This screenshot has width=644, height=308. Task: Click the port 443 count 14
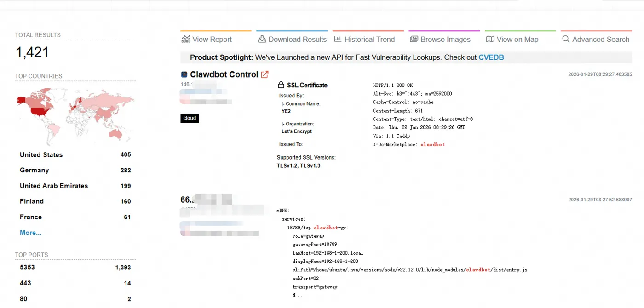pyautogui.click(x=127, y=283)
